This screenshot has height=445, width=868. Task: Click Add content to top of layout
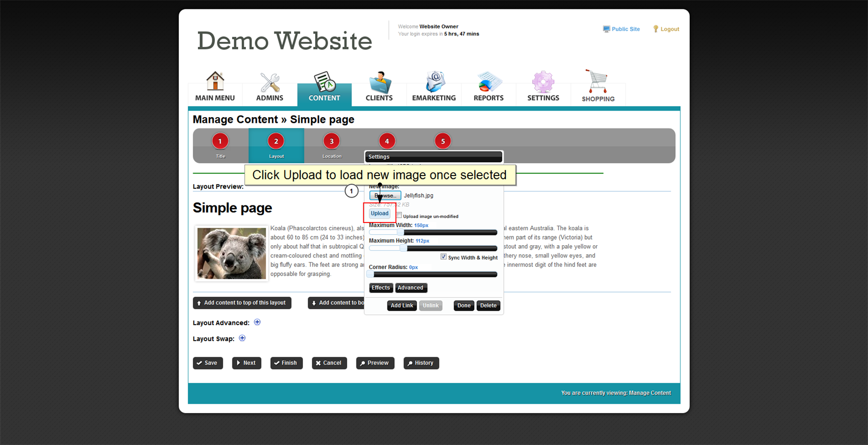tap(242, 303)
